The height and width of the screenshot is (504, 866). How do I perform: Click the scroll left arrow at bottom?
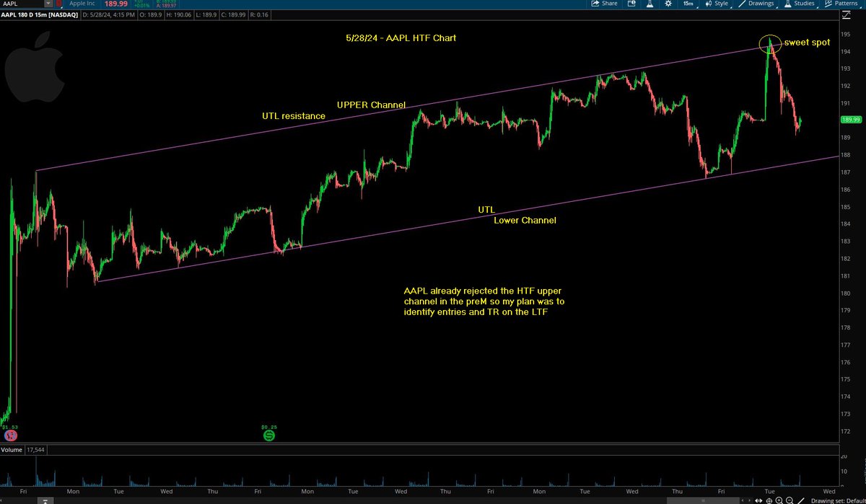pyautogui.click(x=743, y=500)
